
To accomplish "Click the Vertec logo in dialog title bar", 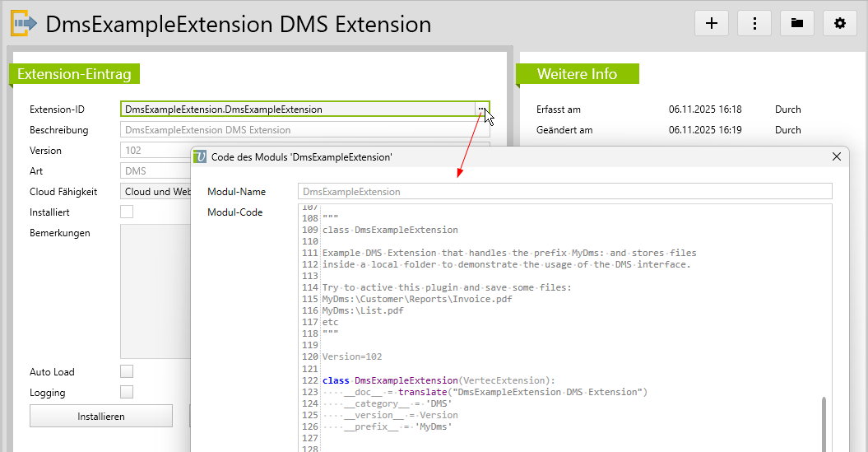I will [x=199, y=156].
